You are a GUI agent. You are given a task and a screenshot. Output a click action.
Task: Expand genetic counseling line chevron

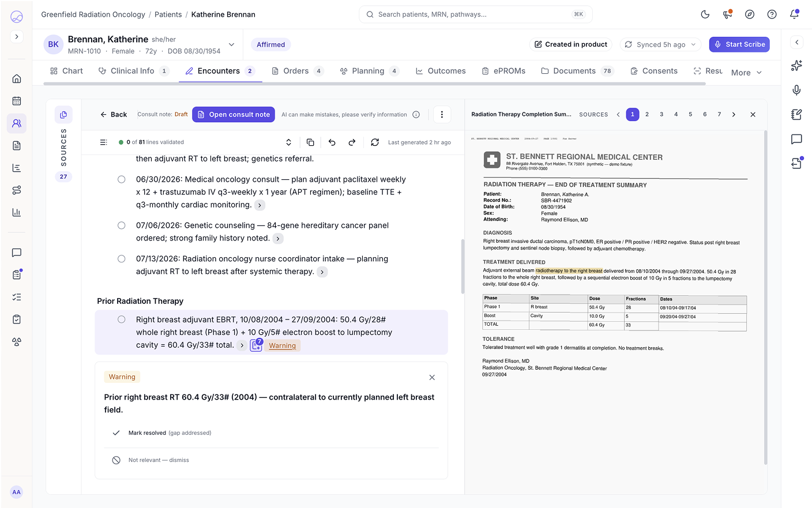pos(278,239)
